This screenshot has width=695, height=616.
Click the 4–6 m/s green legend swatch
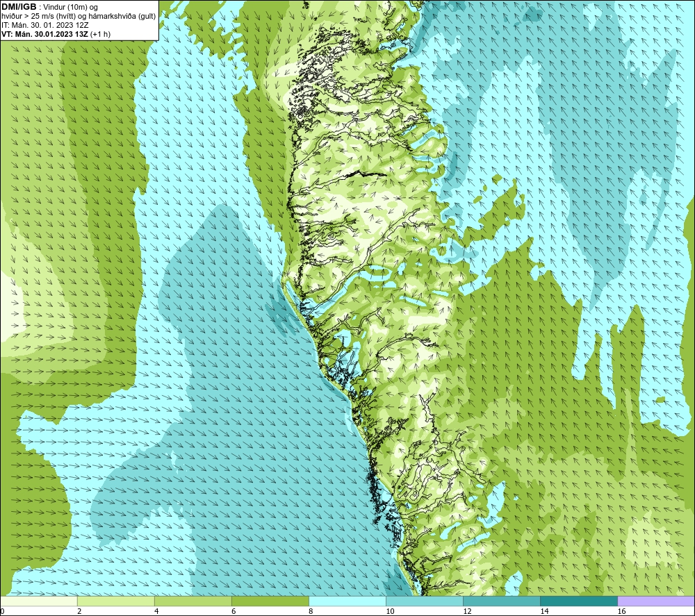pos(193,601)
